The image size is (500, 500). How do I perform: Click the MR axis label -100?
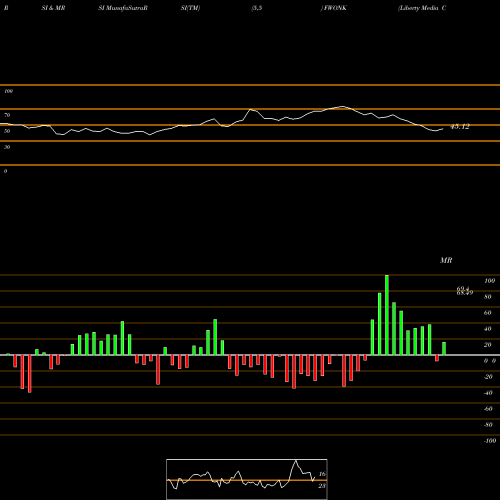point(490,441)
